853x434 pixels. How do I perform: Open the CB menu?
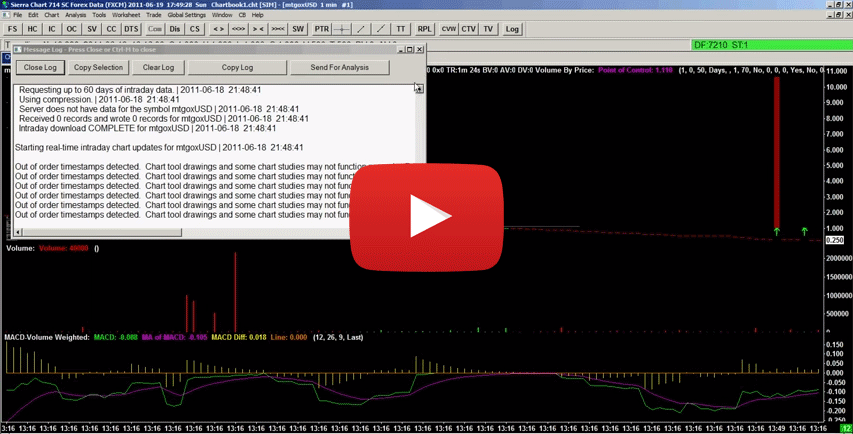pos(243,15)
